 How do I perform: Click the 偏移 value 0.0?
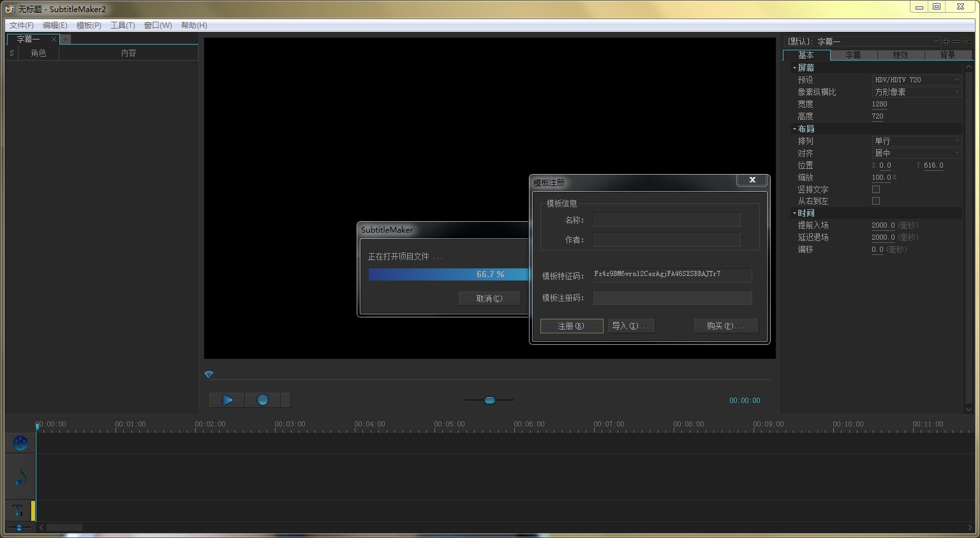pos(877,249)
